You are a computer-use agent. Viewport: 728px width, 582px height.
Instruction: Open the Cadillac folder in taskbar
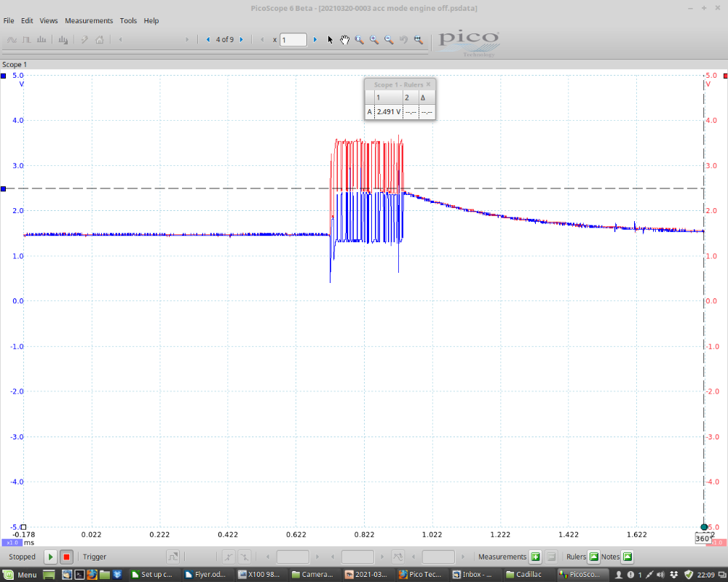click(523, 575)
